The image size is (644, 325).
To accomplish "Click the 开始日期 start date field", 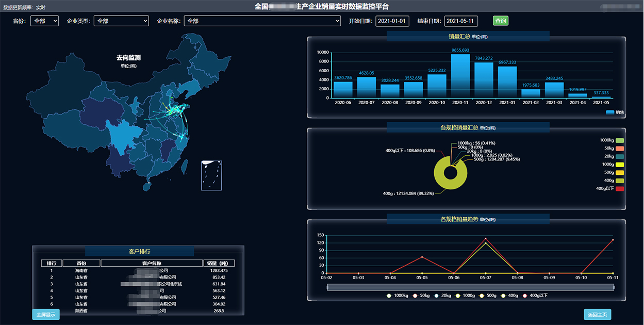I will click(x=392, y=21).
